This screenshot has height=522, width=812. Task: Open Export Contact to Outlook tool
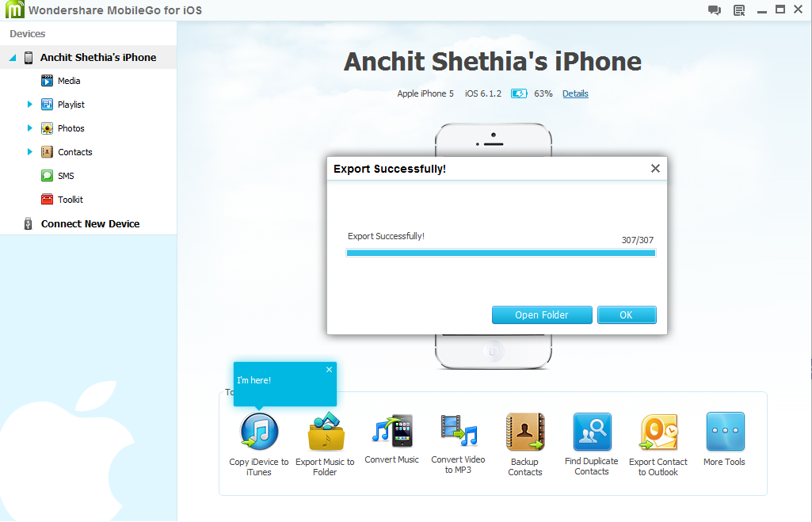(658, 444)
